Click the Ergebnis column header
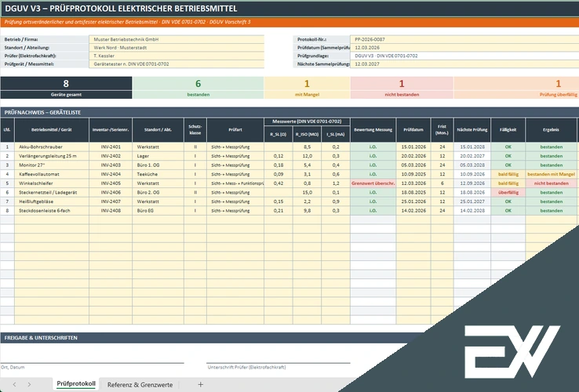Viewport: 579px width, 392px height. coord(551,129)
